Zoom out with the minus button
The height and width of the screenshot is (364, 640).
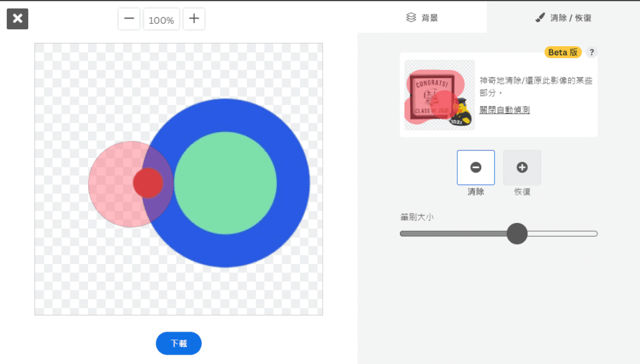(x=129, y=19)
